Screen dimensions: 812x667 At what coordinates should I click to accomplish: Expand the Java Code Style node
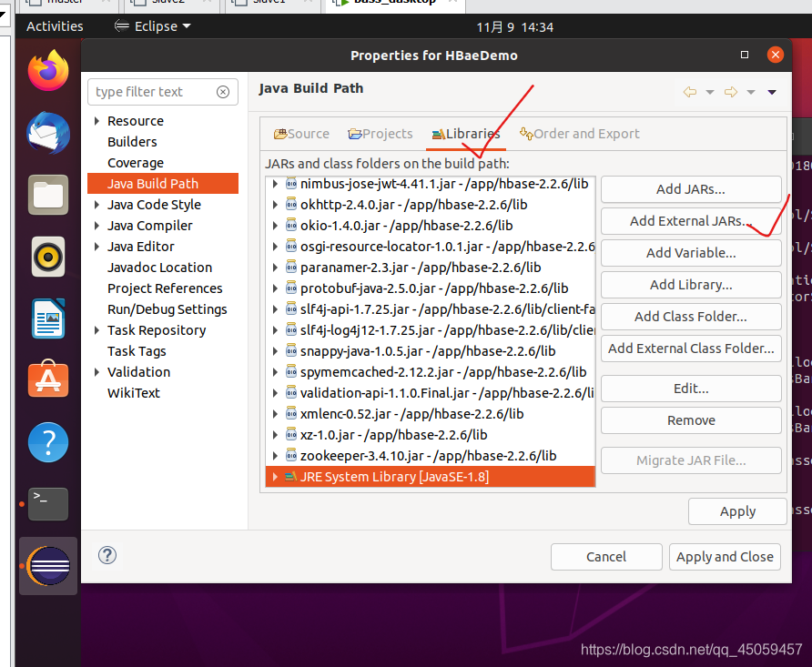coord(96,205)
